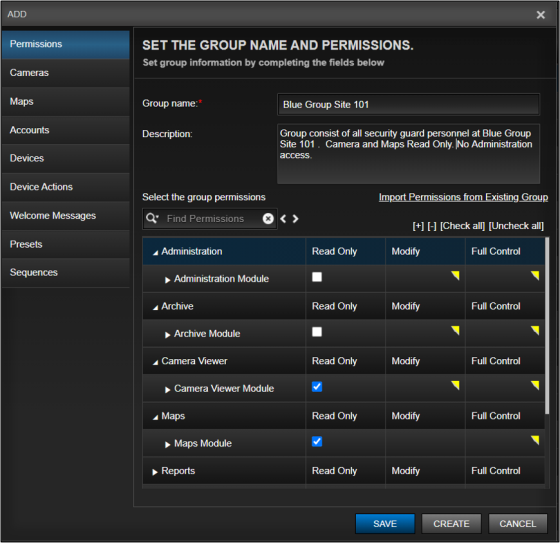The image size is (560, 543).
Task: Click the yellow marker in Maps Module Full Control cell
Action: tap(535, 440)
